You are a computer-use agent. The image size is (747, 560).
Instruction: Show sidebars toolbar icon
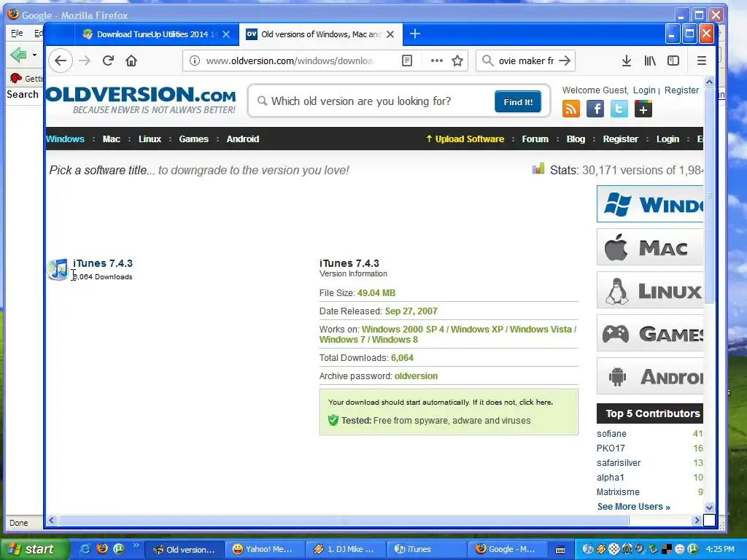click(673, 61)
